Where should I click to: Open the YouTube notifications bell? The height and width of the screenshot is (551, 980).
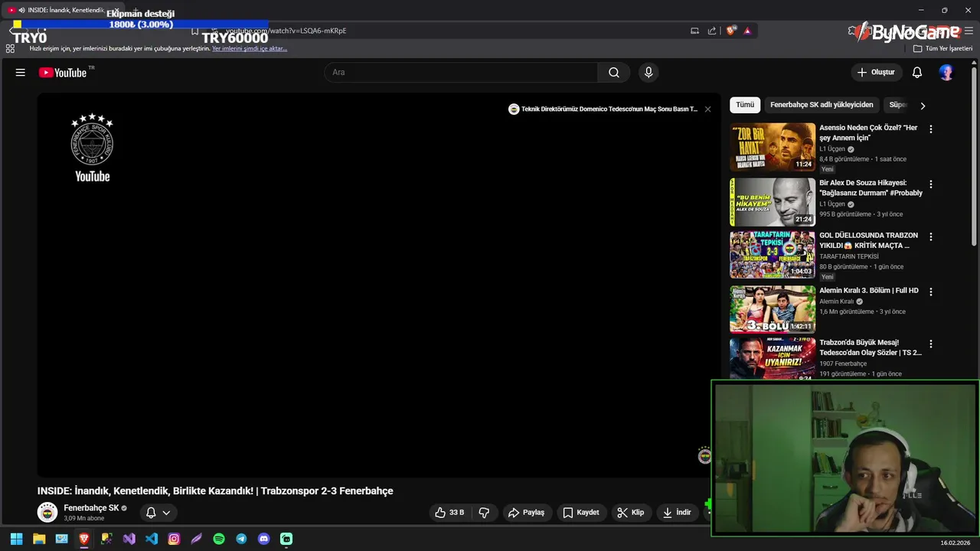917,73
